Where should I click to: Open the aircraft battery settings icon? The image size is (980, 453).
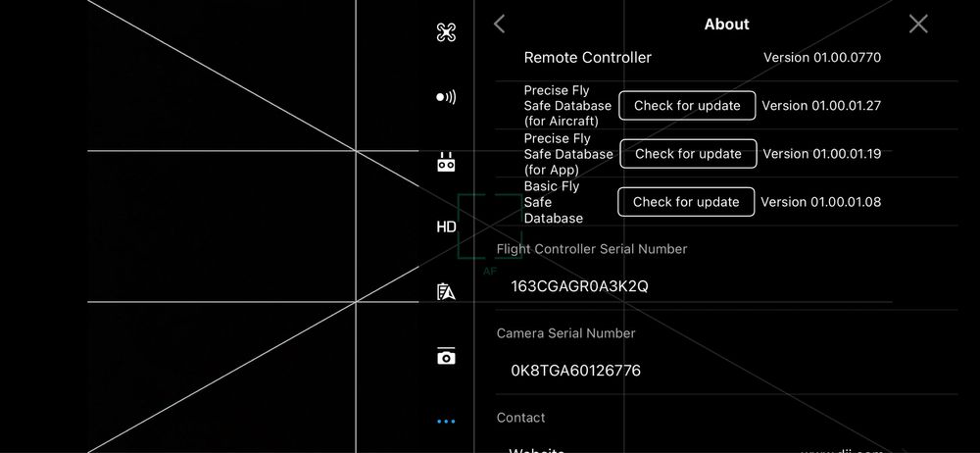[446, 291]
